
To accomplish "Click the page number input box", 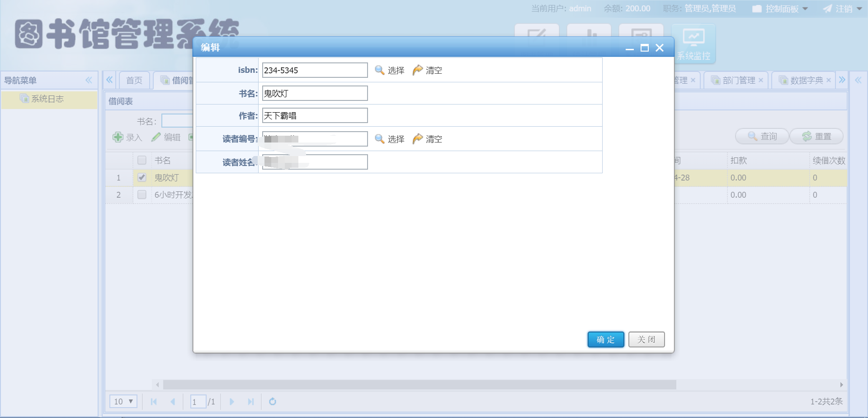I will click(198, 401).
